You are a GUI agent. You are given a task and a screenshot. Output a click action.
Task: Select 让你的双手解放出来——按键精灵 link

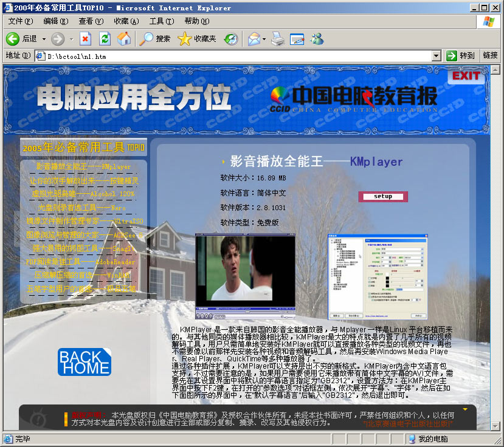pyautogui.click(x=84, y=181)
